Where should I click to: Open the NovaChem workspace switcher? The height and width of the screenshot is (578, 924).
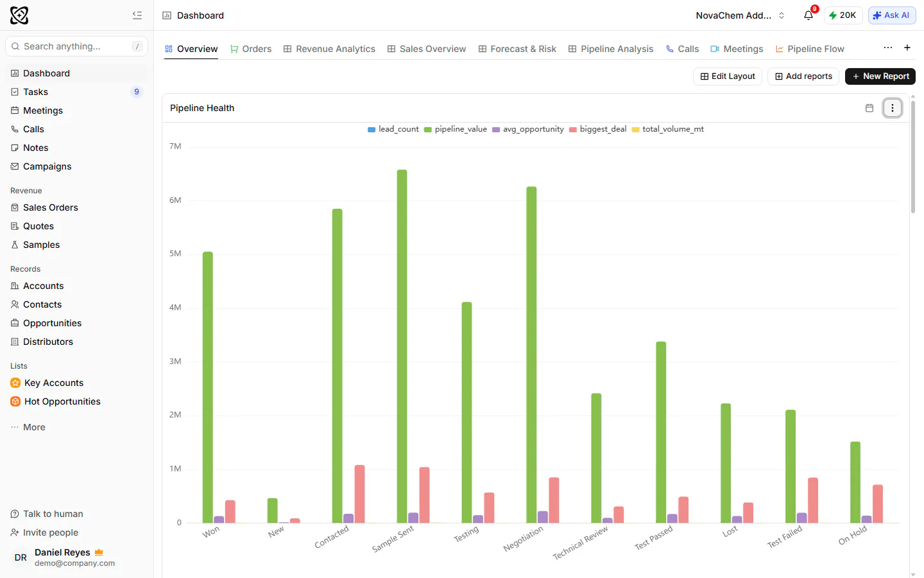pos(740,15)
